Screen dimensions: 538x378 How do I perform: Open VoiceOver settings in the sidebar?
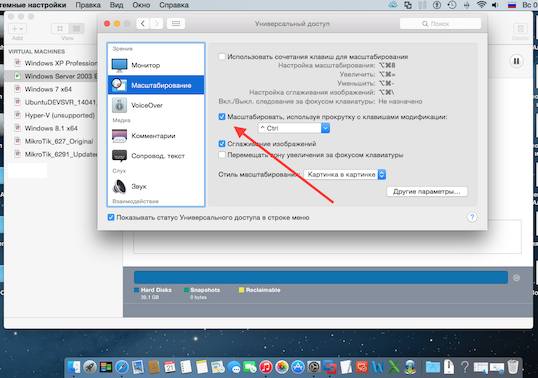[156, 105]
